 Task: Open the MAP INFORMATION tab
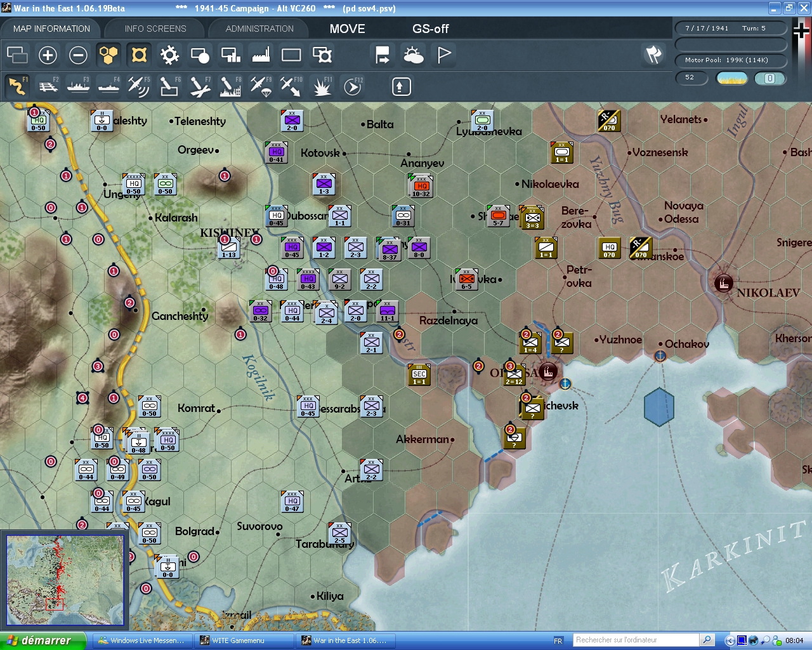point(51,29)
